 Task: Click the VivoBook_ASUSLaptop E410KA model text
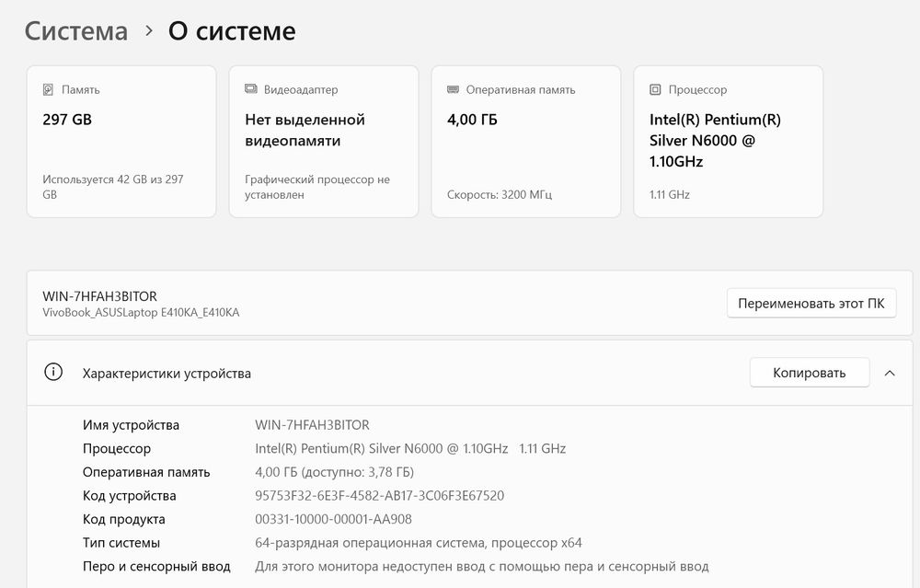click(141, 313)
